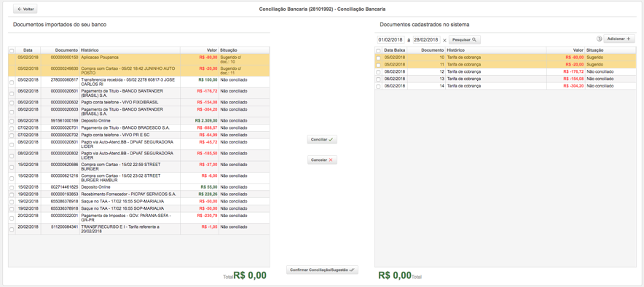Toggle select-all checkbox in system documents table

point(378,50)
